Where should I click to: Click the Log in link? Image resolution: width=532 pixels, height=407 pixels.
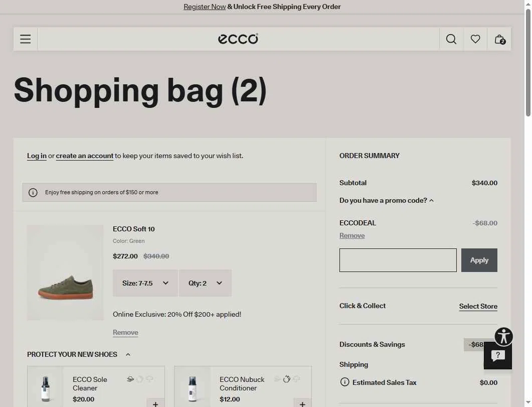point(37,156)
